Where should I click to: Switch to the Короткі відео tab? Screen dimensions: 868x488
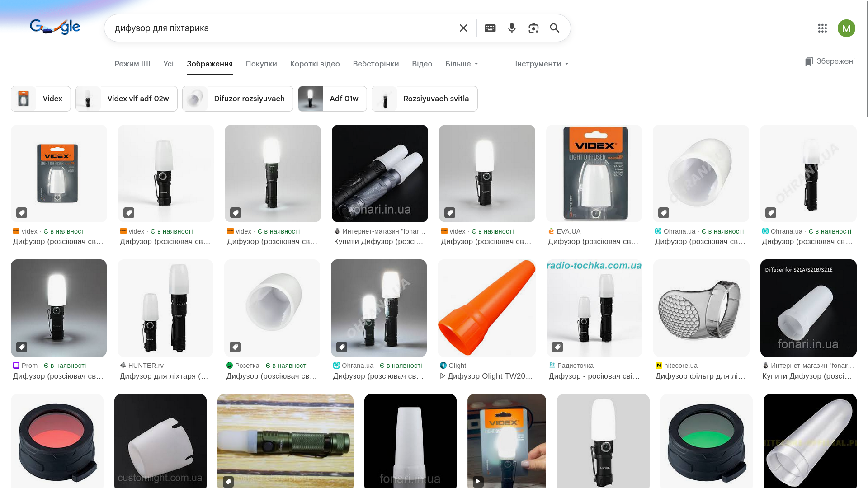(x=315, y=64)
